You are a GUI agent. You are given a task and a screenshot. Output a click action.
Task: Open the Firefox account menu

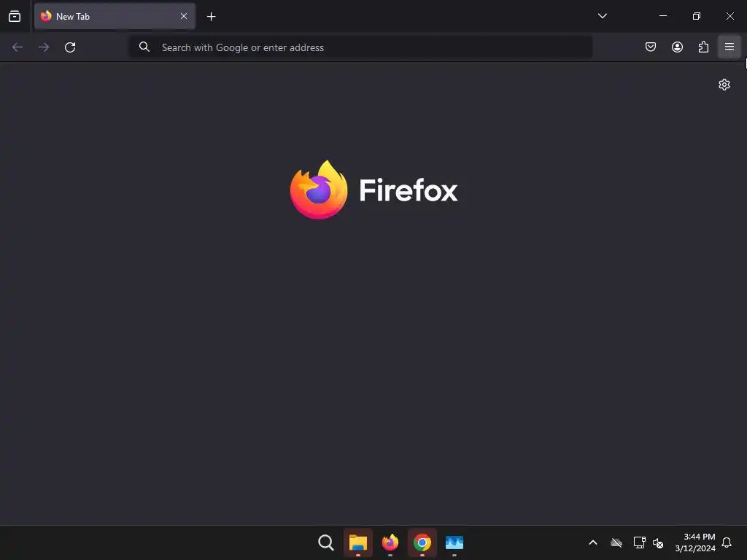(x=677, y=47)
